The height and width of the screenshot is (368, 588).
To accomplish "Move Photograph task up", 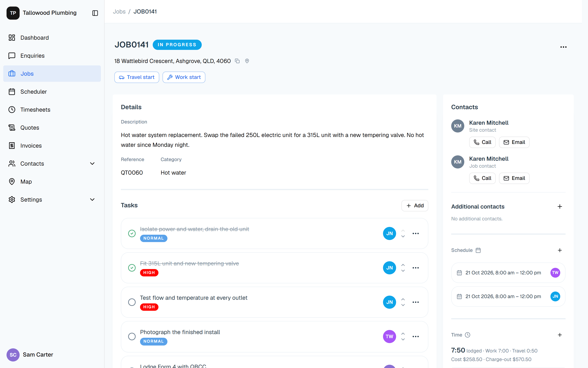I will click(403, 334).
